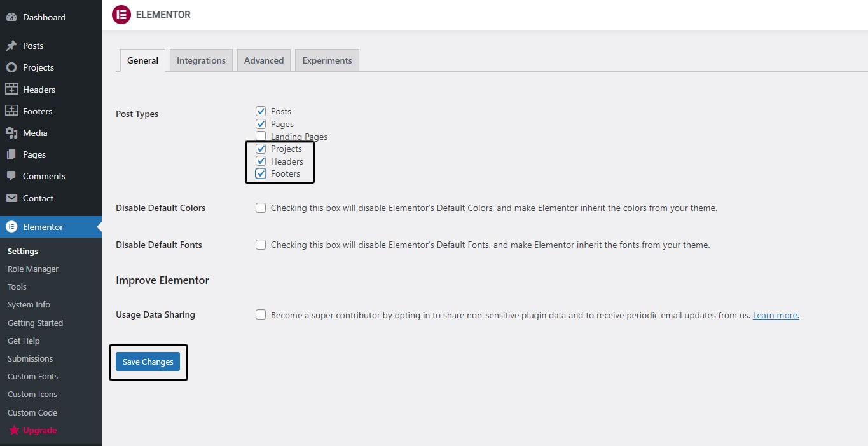Image resolution: width=868 pixels, height=446 pixels.
Task: Select the General tab
Action: point(142,60)
